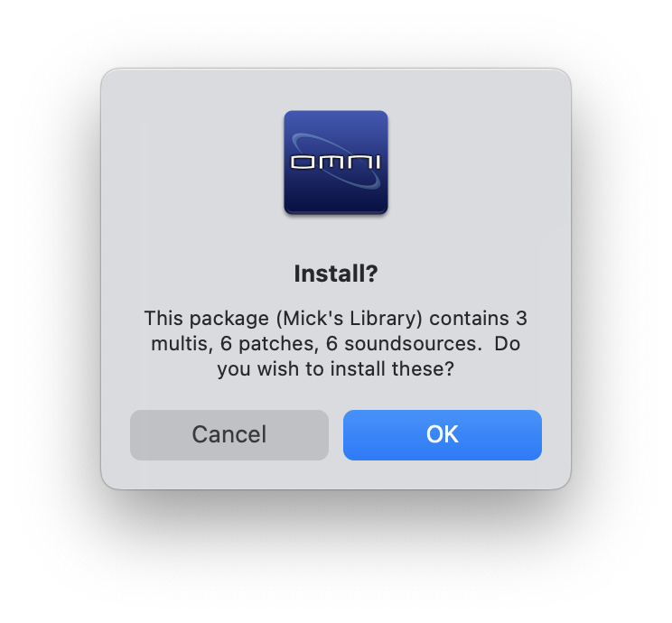Click the Omnisphere OMNI app icon
Screen dimensions: 672x623
pyautogui.click(x=336, y=162)
